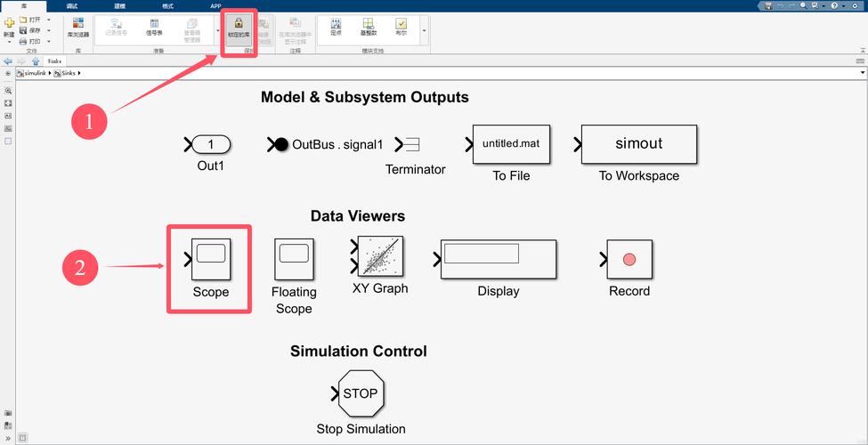Viewport: 868px width, 445px height.
Task: Click the Locked Library padlock icon
Action: pyautogui.click(x=238, y=23)
